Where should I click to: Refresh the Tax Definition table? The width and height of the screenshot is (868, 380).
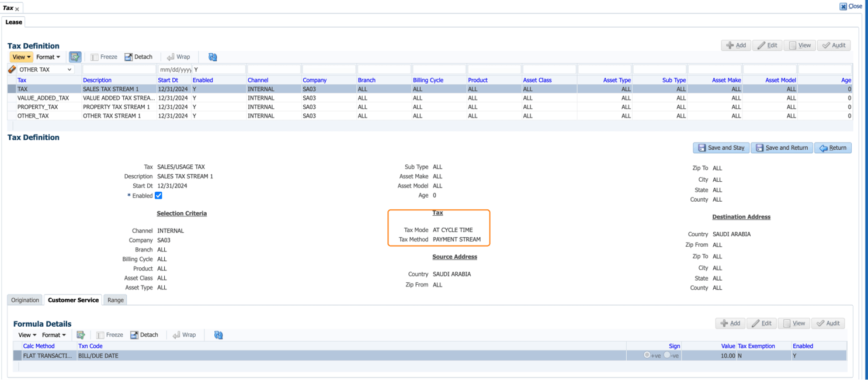[x=213, y=57]
